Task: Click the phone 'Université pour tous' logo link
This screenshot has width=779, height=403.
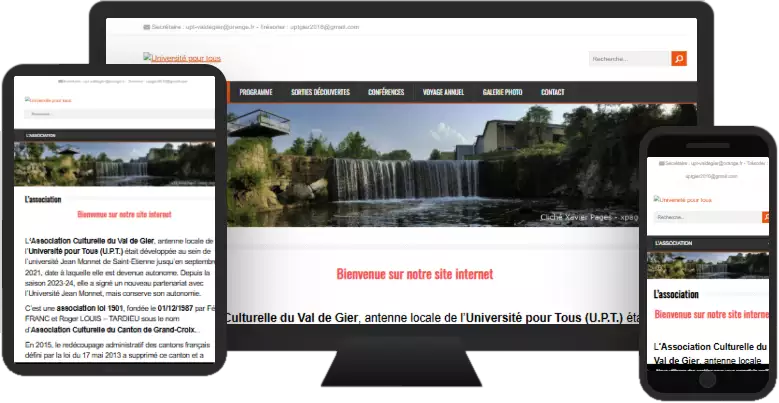Action: (683, 199)
